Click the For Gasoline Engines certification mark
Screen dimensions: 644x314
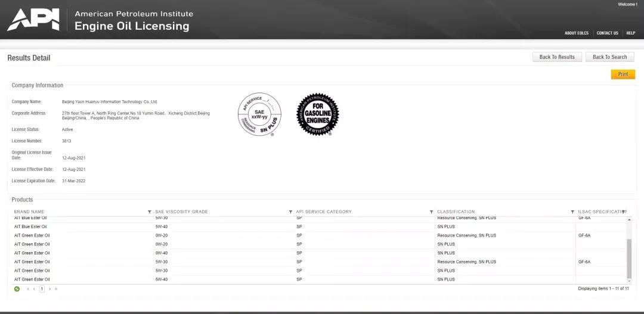pos(317,114)
